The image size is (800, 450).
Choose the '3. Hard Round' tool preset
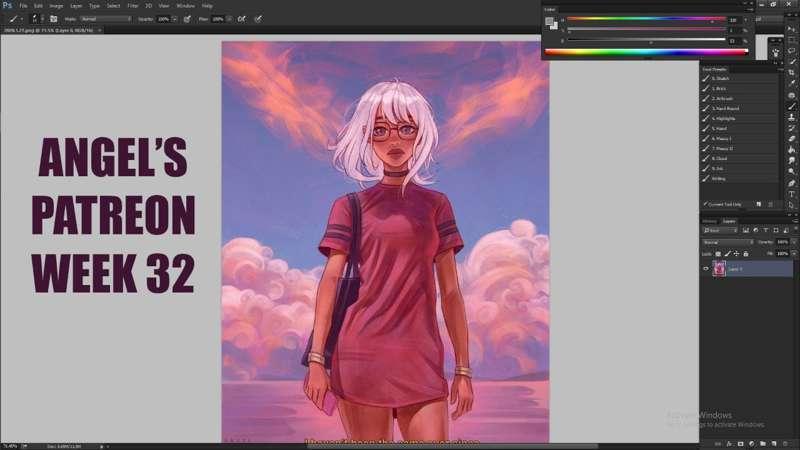click(740, 109)
